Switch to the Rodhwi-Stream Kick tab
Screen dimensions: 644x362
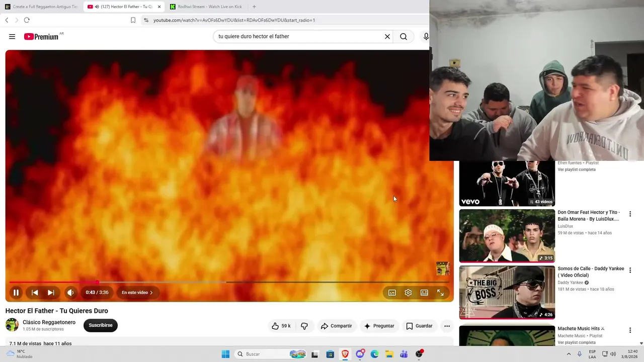(206, 7)
